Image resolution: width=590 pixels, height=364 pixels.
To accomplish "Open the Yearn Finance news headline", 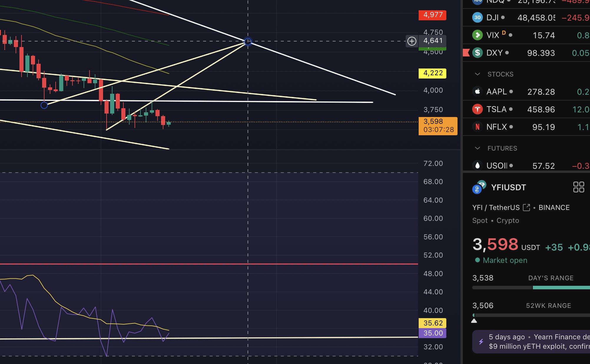I will pyautogui.click(x=539, y=341).
